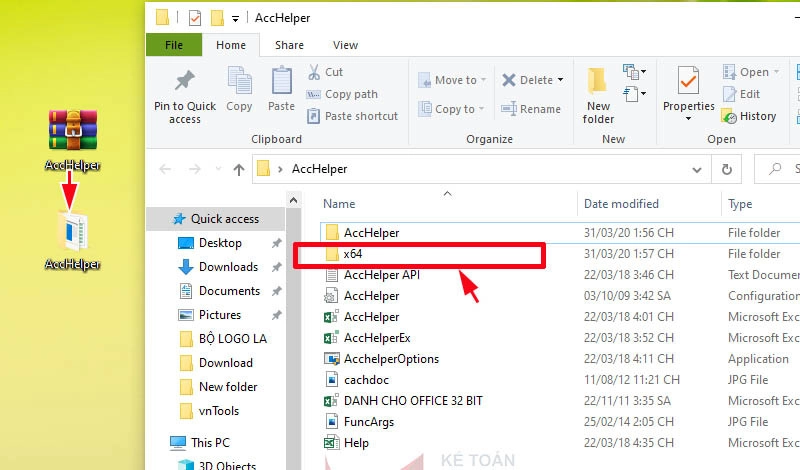Click the Pin to Quick access icon
Image resolution: width=800 pixels, height=470 pixels.
185,82
